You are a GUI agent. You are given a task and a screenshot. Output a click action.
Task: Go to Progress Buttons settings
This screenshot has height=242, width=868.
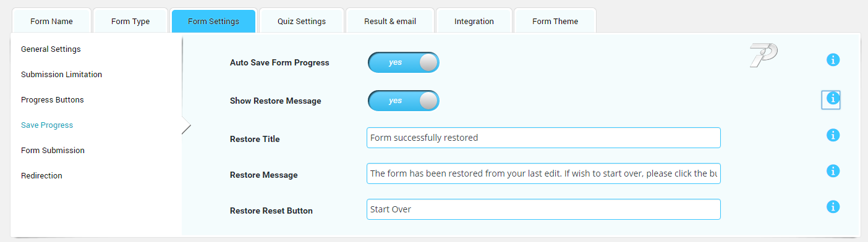click(53, 99)
